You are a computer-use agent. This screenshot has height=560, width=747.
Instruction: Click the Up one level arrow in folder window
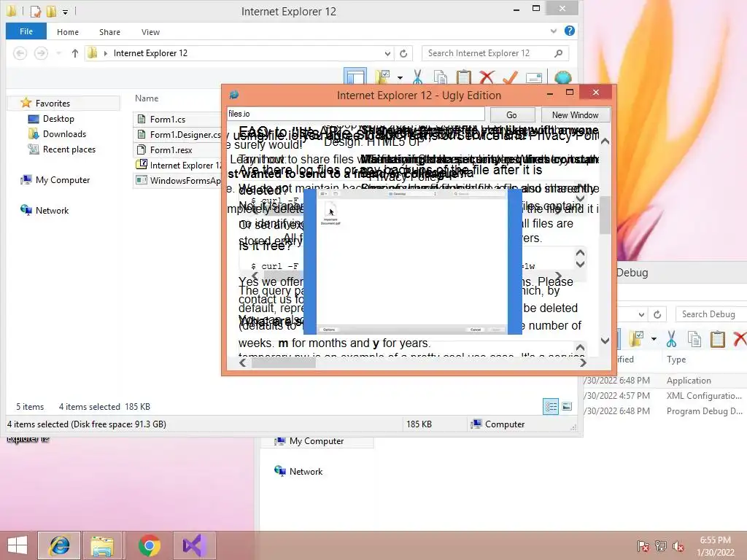coord(75,53)
